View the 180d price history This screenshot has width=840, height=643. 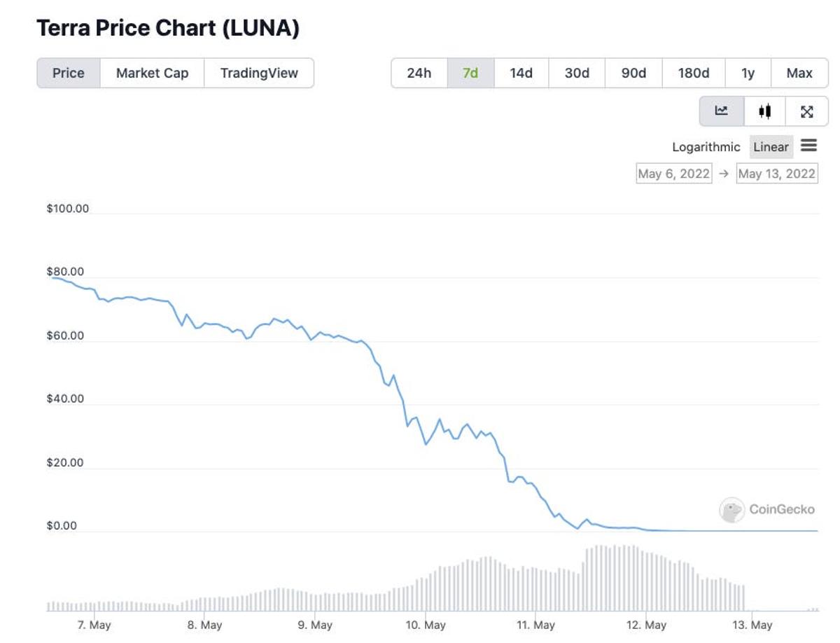tap(694, 73)
